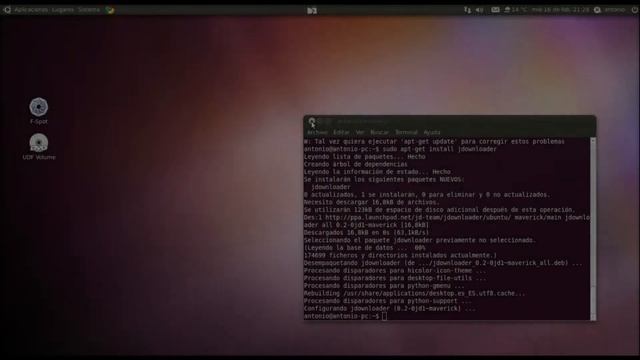Open the date and time calendar
Screen dimensions: 640x360
[560, 10]
